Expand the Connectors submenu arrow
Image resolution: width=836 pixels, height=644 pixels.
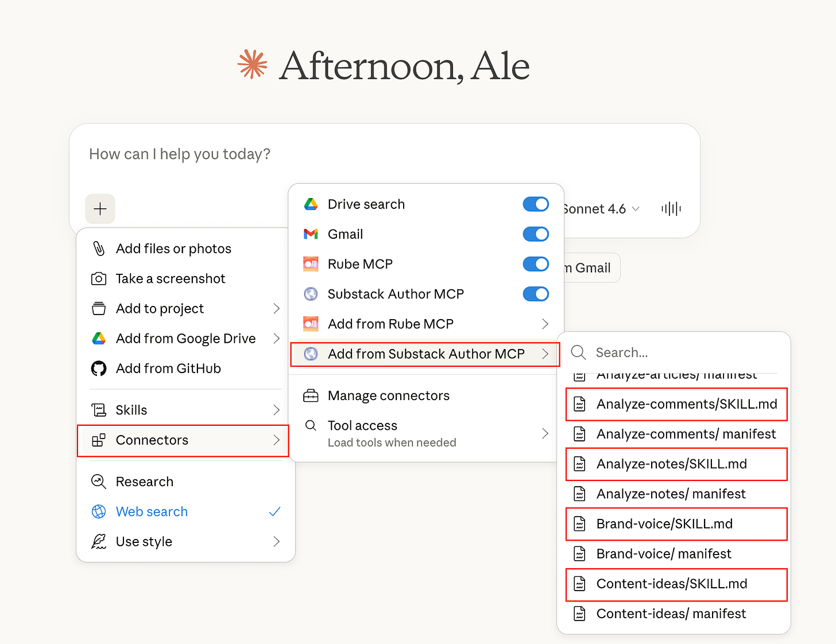pyautogui.click(x=276, y=440)
